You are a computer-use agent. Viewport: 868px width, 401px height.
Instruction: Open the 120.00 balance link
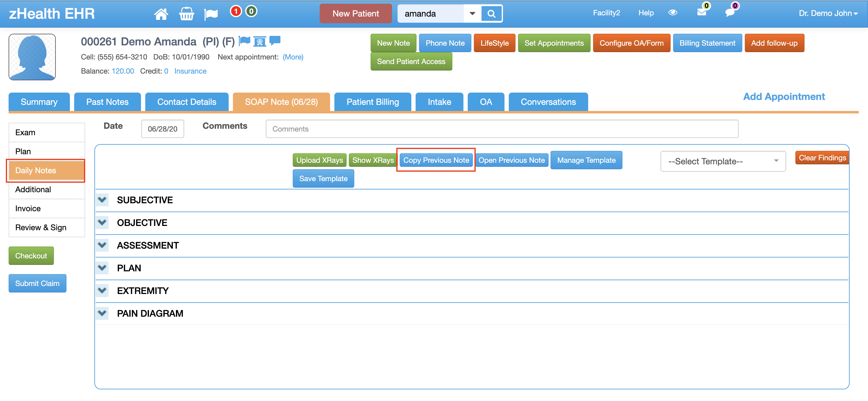coord(123,71)
